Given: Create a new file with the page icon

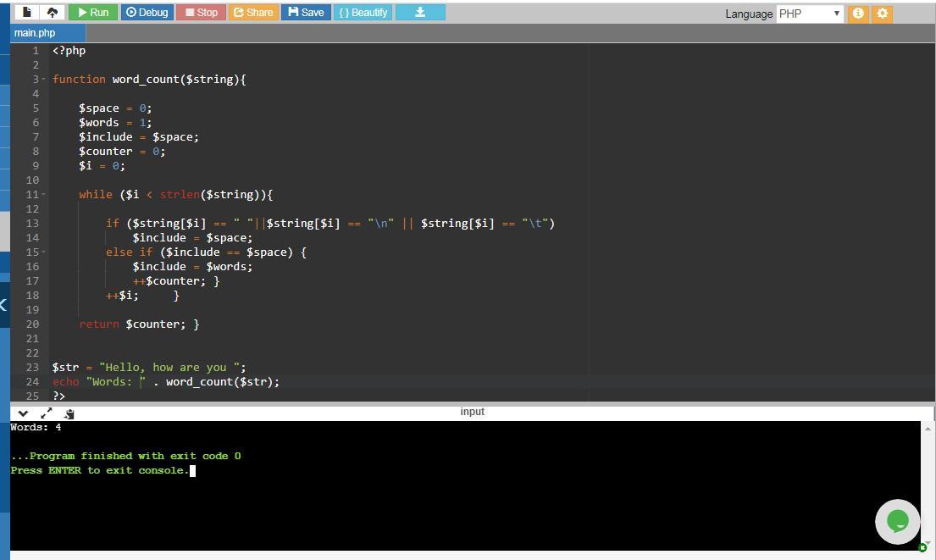Looking at the screenshot, I should (x=27, y=12).
